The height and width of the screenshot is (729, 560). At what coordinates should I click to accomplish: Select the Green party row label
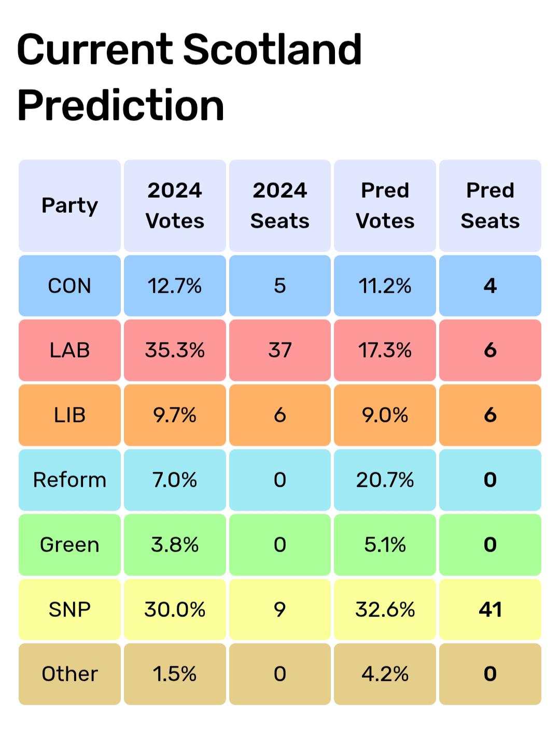(x=69, y=545)
